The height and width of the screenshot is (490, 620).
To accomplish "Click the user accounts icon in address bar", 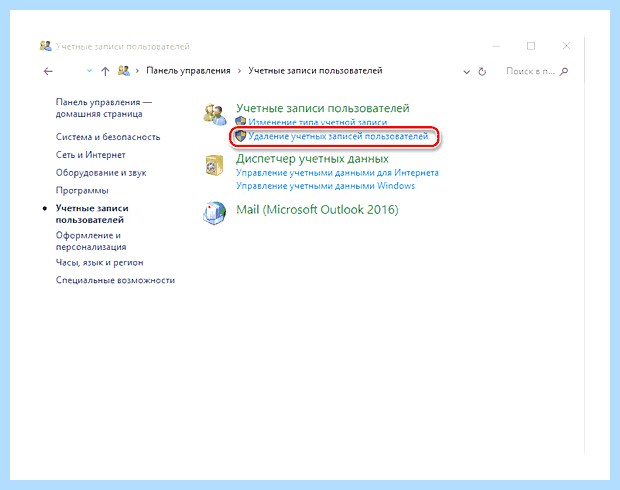I will pyautogui.click(x=124, y=71).
